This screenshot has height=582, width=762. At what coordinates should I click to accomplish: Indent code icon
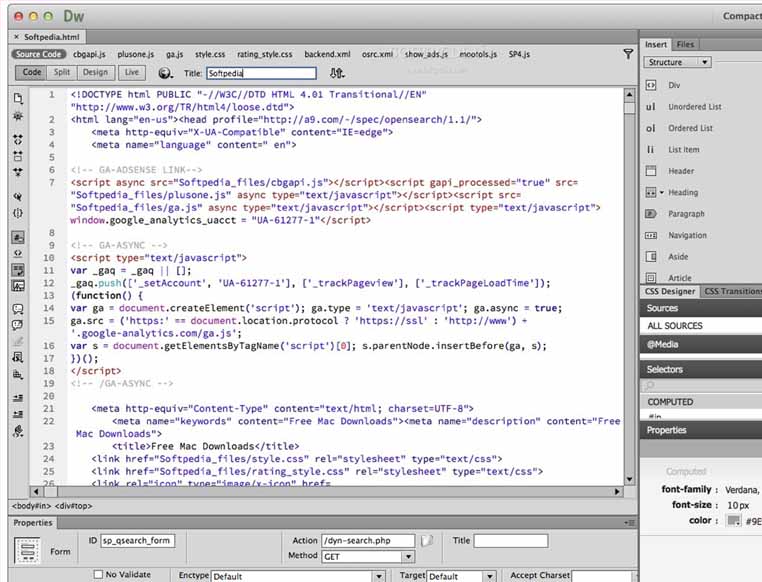pos(18,398)
